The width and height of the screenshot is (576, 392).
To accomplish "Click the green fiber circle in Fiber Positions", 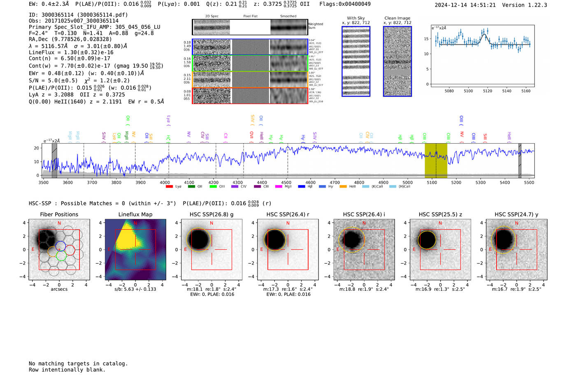I will 61,256.
